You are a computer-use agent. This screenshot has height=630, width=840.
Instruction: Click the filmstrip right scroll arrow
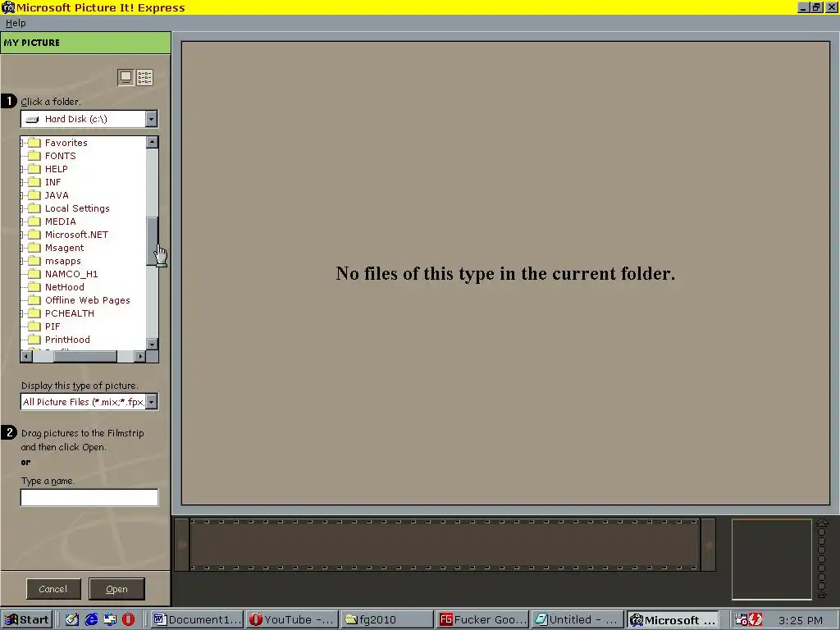[708, 545]
